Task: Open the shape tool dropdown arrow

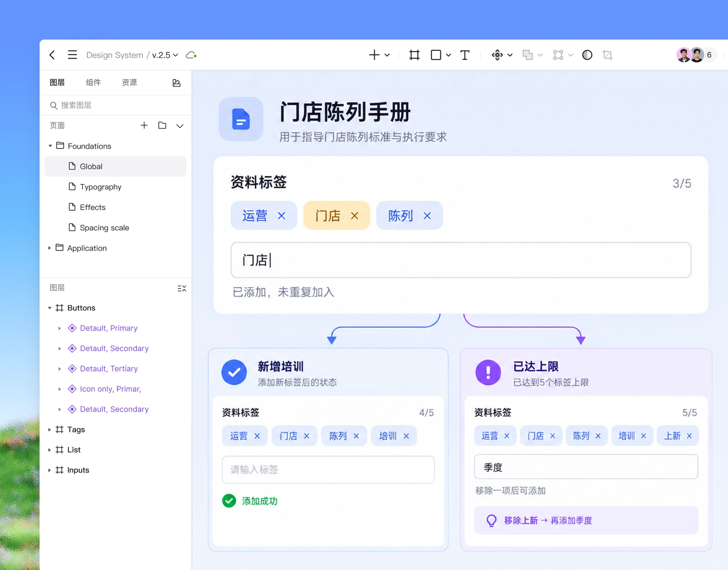Action: point(449,55)
